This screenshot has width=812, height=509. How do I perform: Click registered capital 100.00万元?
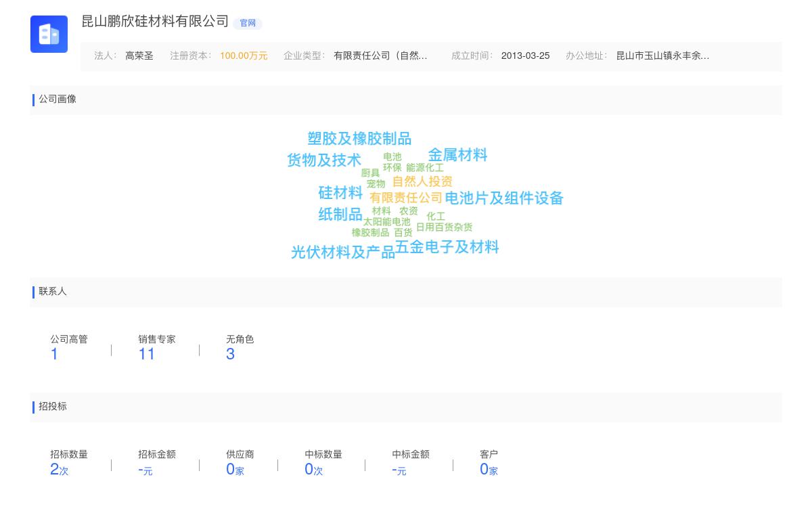tap(244, 56)
